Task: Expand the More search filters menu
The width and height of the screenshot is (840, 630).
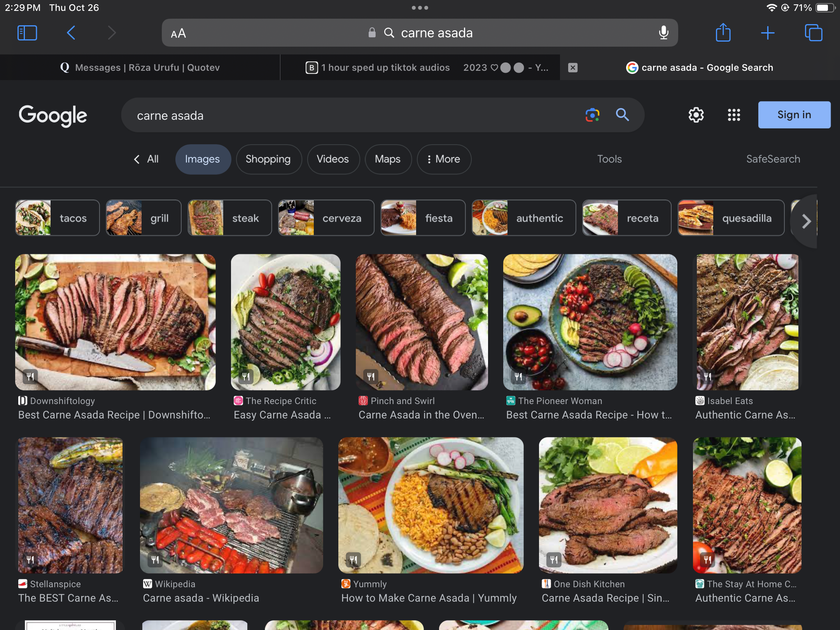Action: 444,159
